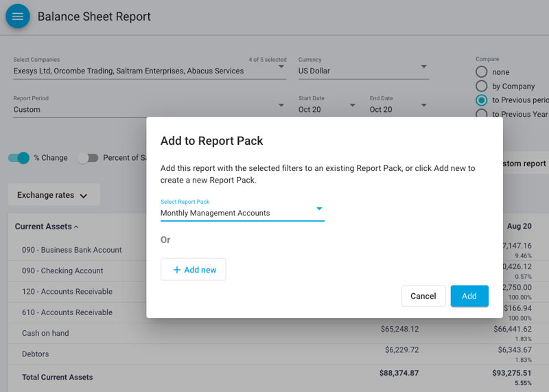Select 'by Company' compare option

482,87
